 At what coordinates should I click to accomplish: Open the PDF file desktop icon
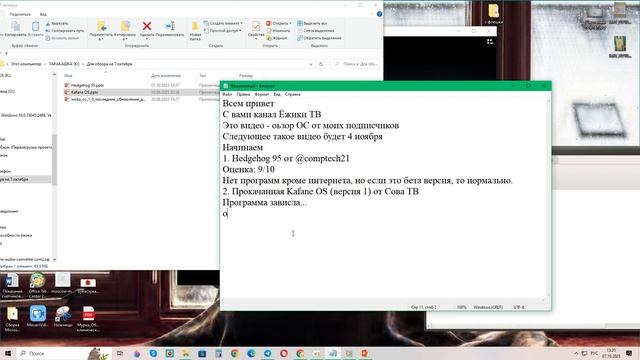point(88,318)
